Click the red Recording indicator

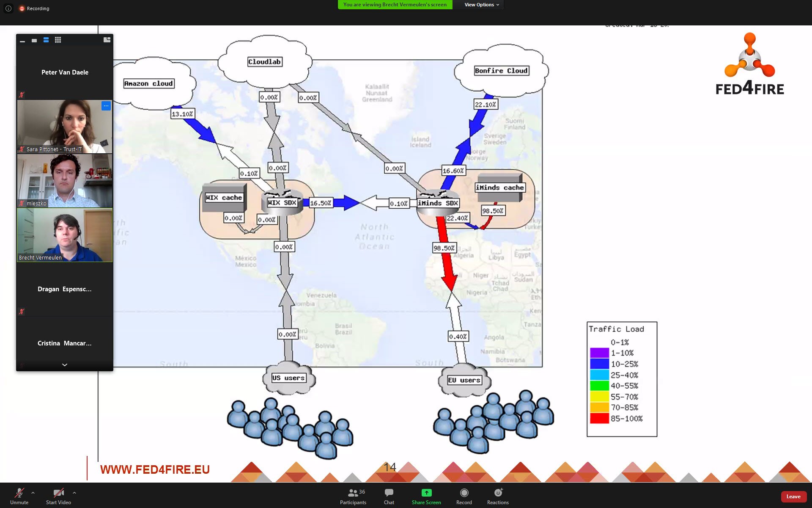(34, 8)
